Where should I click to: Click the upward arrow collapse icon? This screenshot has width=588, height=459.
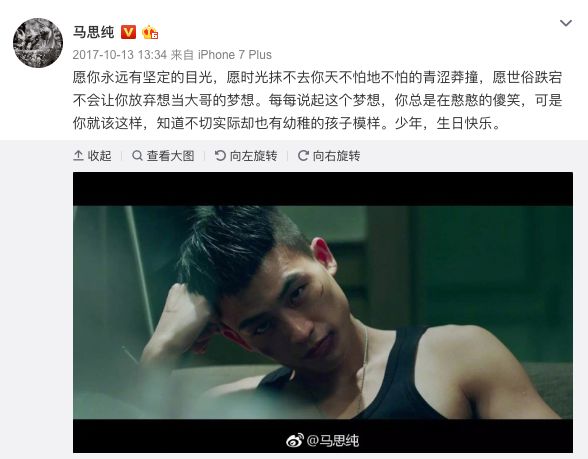pyautogui.click(x=78, y=155)
